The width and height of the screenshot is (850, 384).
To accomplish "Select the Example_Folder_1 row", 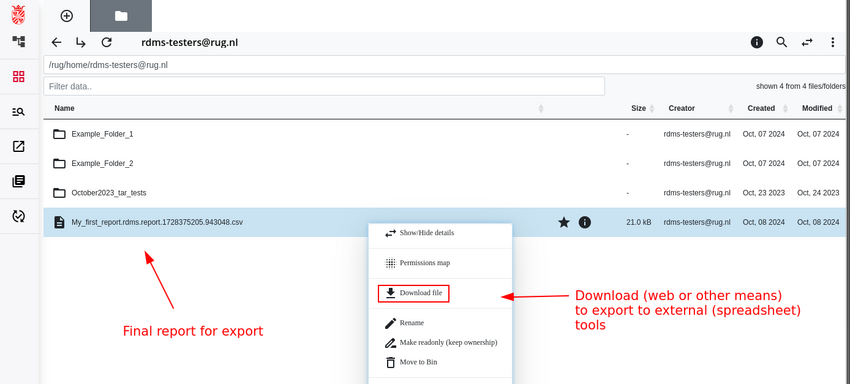I will (445, 134).
